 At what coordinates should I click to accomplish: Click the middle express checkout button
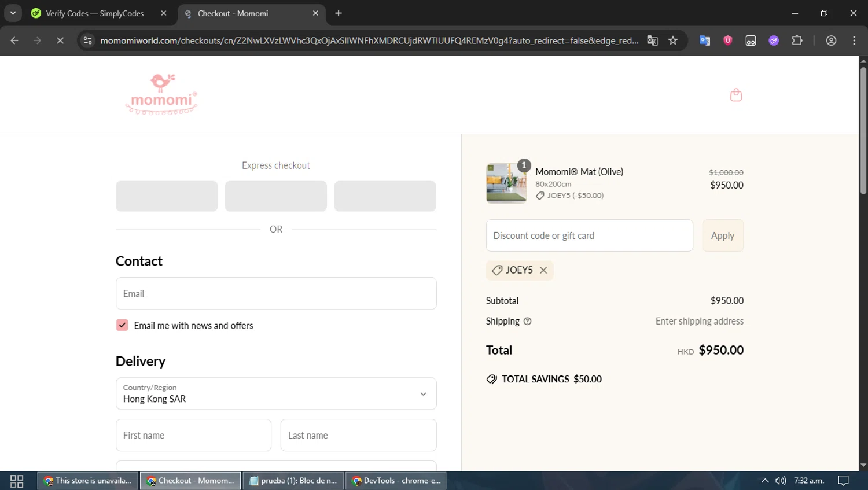click(x=276, y=196)
